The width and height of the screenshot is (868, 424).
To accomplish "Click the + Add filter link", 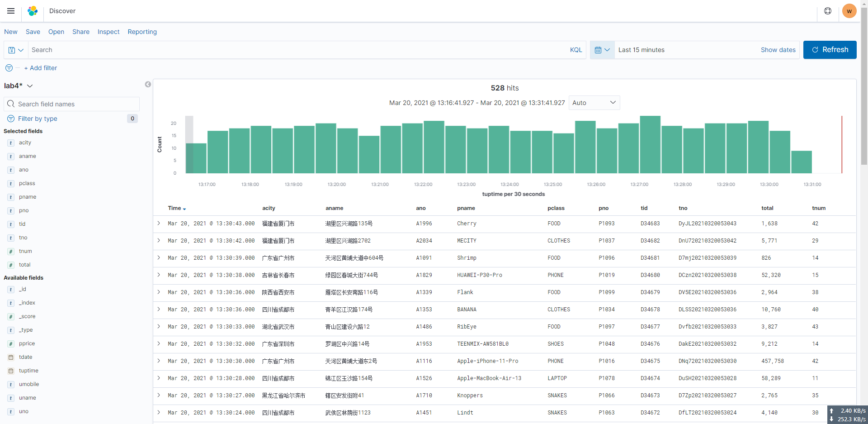I will coord(41,68).
